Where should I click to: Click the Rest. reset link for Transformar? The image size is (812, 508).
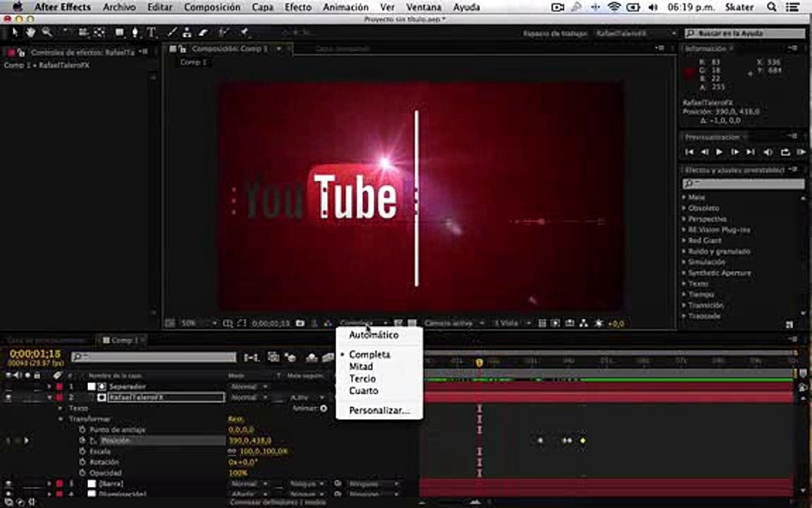[236, 419]
